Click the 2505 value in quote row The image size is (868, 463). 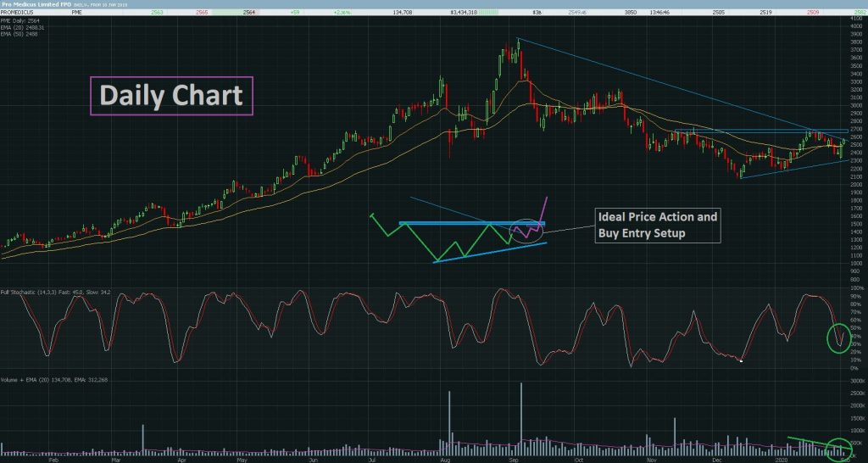pos(719,12)
